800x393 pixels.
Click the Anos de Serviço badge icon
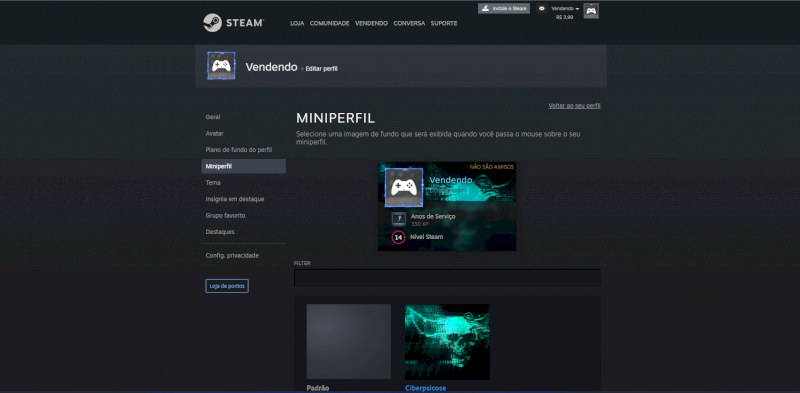pos(398,219)
